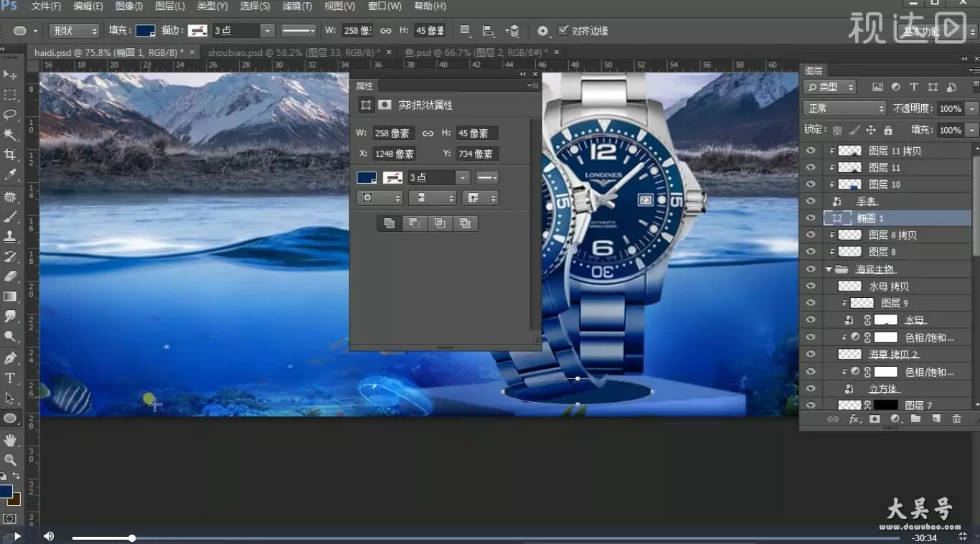Select the Magic Wand tool
This screenshot has height=544, width=980.
click(x=10, y=135)
